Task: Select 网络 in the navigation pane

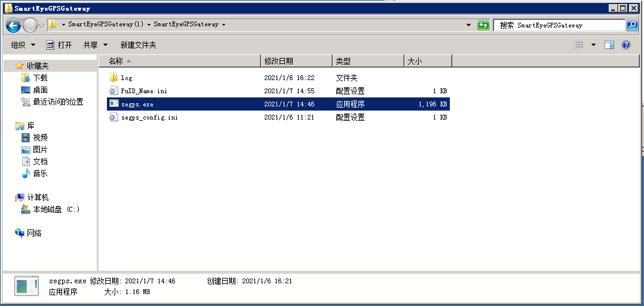Action: click(x=34, y=233)
